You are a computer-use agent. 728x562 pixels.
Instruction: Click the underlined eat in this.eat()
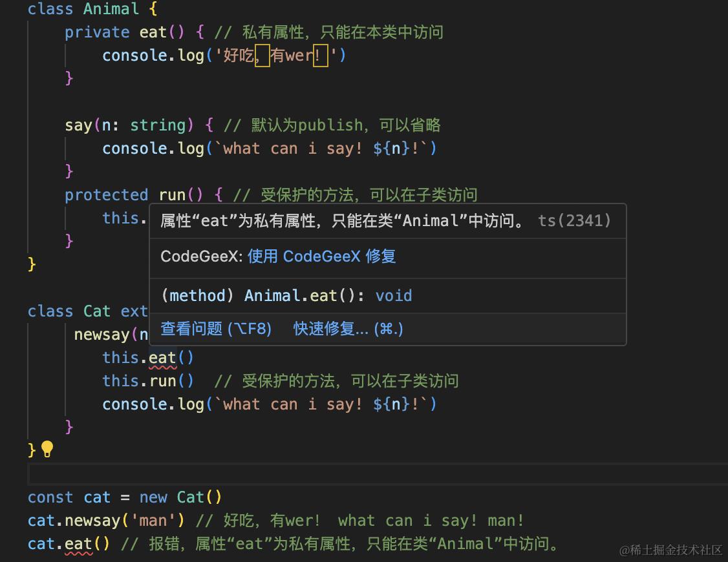pos(162,358)
